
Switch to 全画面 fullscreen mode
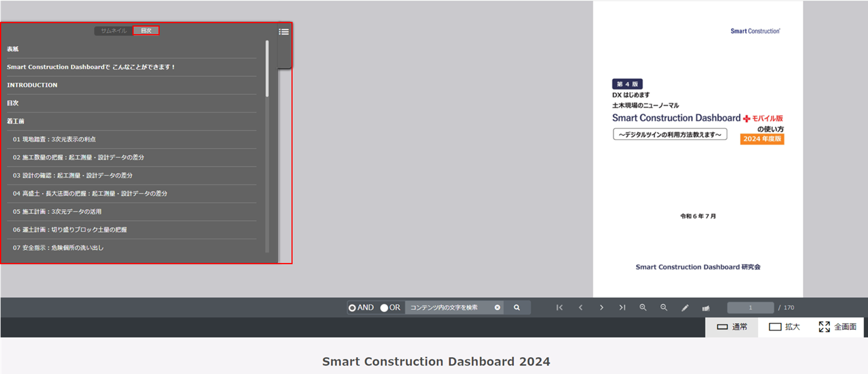click(837, 327)
